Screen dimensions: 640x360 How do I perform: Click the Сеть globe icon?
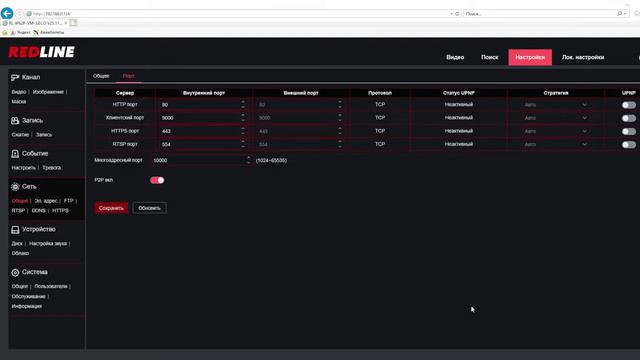pos(15,187)
